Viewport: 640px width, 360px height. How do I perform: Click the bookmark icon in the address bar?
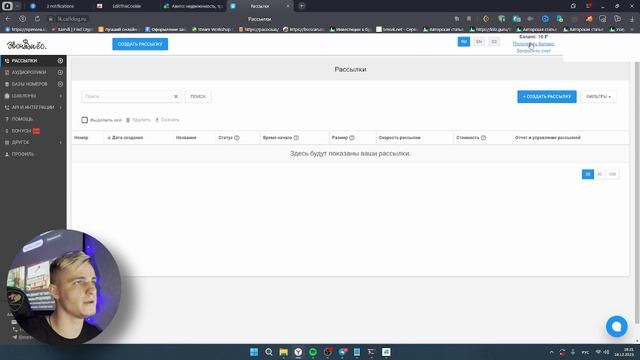[x=469, y=19]
